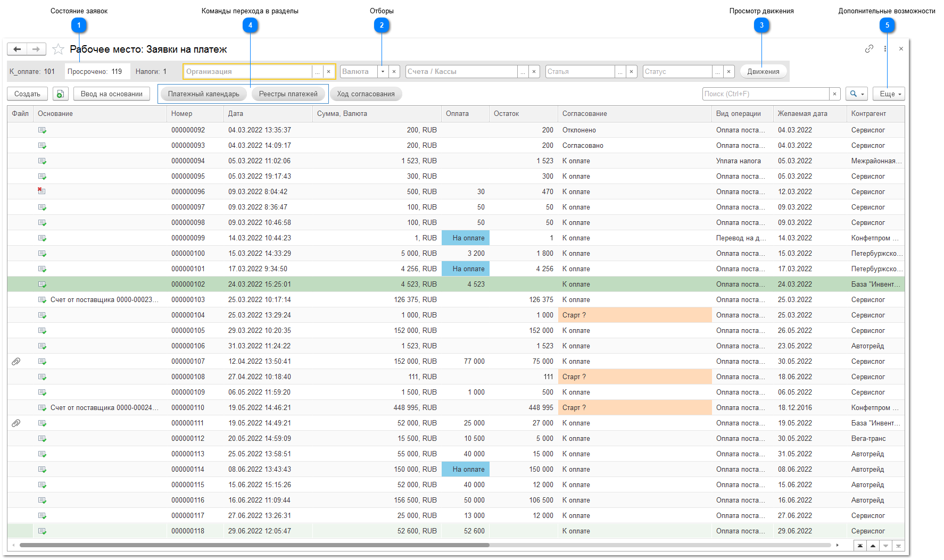Click the document icon in row 000000092
944x560 pixels.
point(42,130)
